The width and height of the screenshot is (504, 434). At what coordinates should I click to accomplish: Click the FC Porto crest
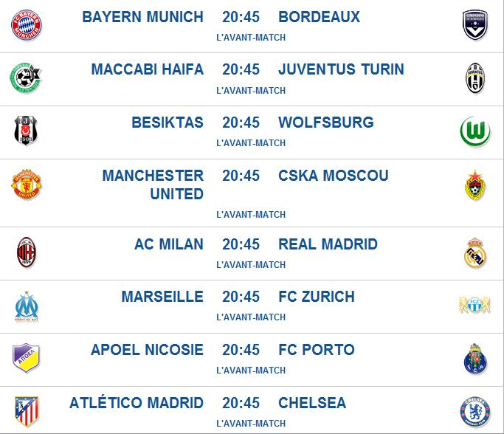coord(474,359)
